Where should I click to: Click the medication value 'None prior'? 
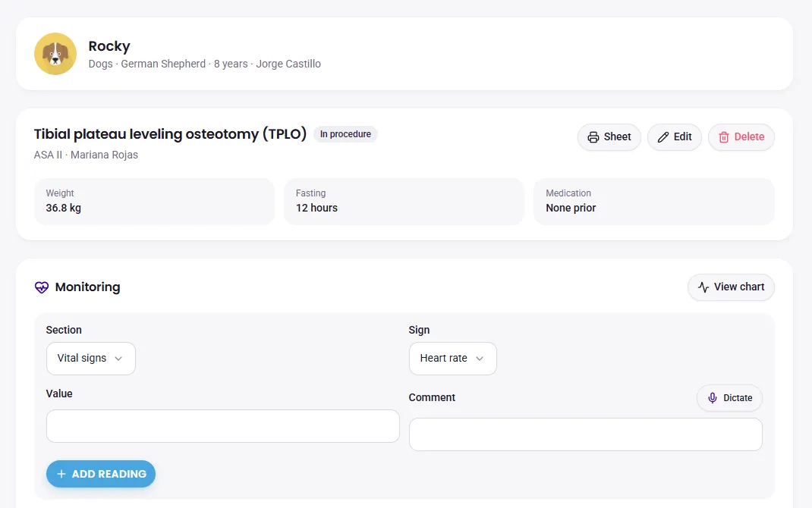571,208
